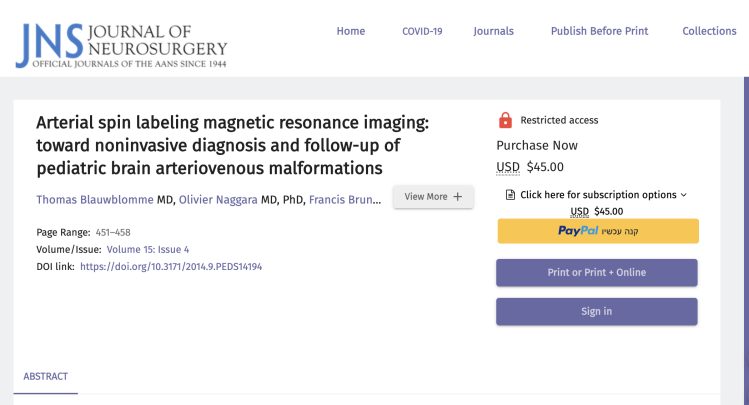Open the Volume 15: Issue 4 link
749x405 pixels.
coord(148,249)
